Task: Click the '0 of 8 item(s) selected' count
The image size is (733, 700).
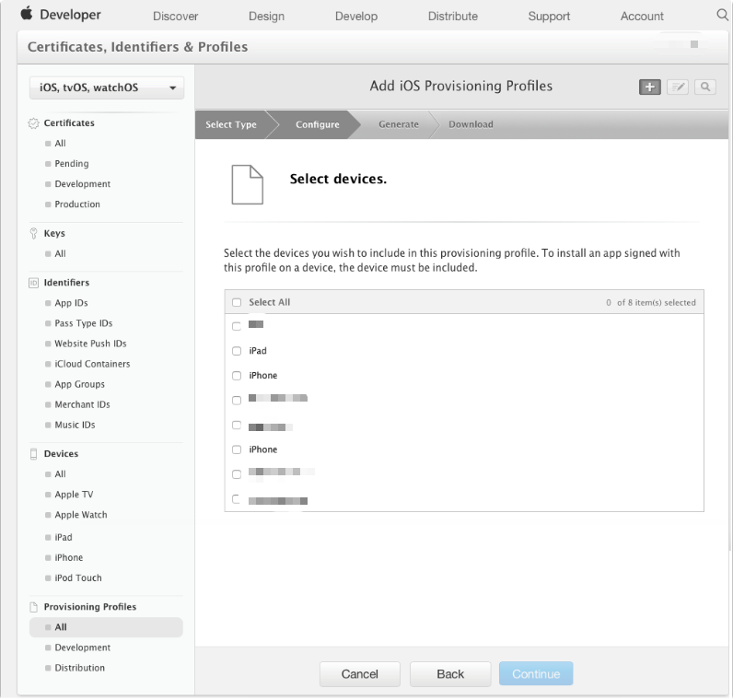Action: 651,303
